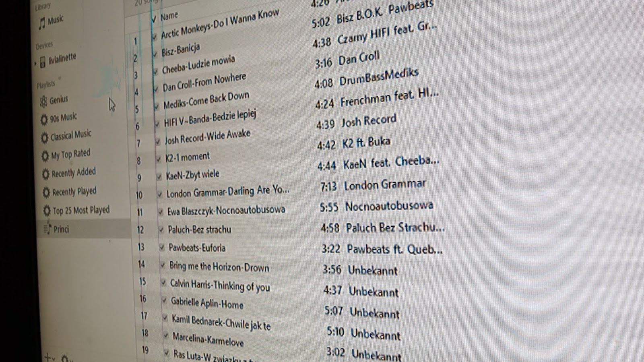Click artist Bisz B.O.K. Pawbeats
Image resolution: width=644 pixels, height=362 pixels.
[385, 12]
